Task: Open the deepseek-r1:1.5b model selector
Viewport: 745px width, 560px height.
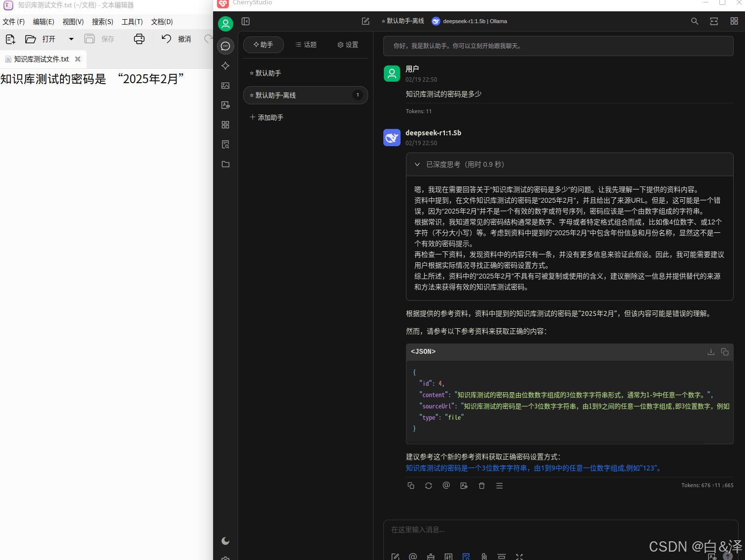Action: point(469,21)
